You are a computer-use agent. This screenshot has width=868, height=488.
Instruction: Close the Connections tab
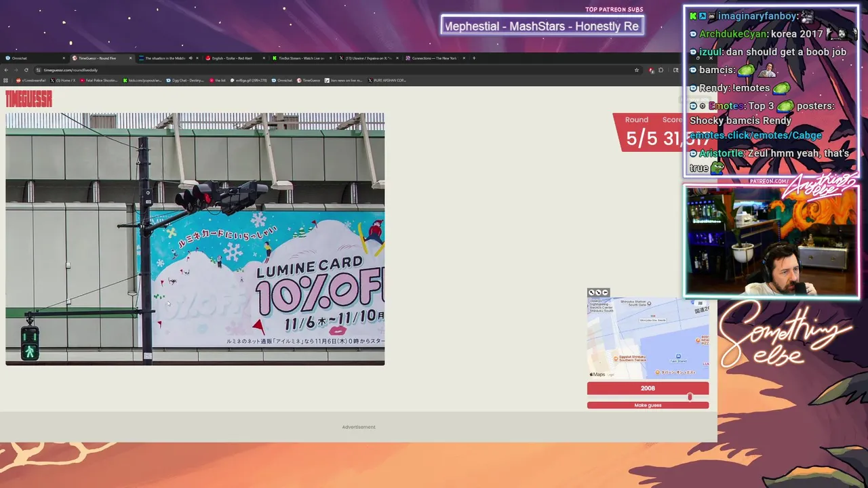[x=464, y=58]
